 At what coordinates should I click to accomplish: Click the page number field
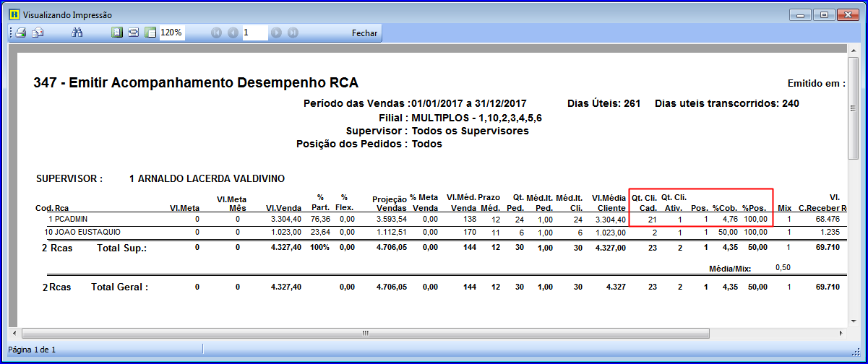254,32
